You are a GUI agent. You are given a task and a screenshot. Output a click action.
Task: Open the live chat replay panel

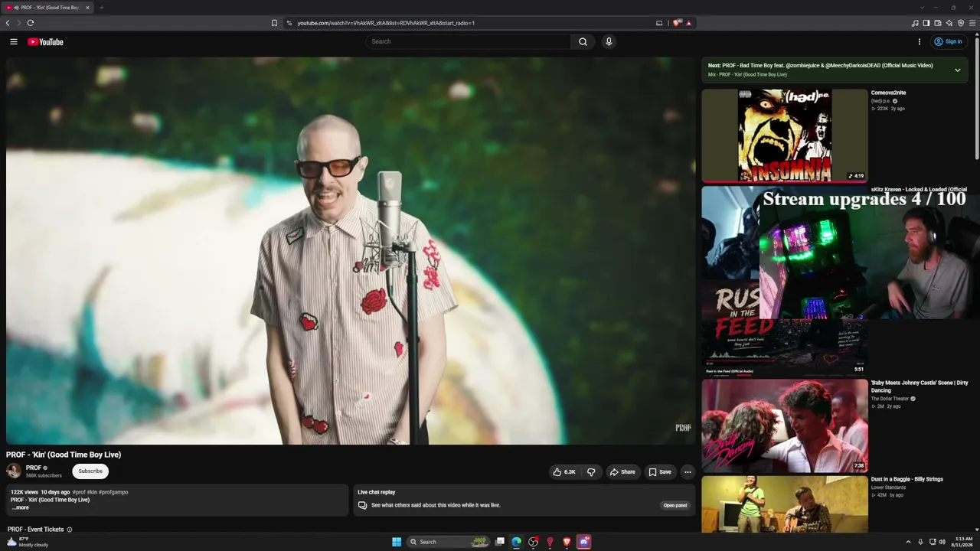pos(675,506)
